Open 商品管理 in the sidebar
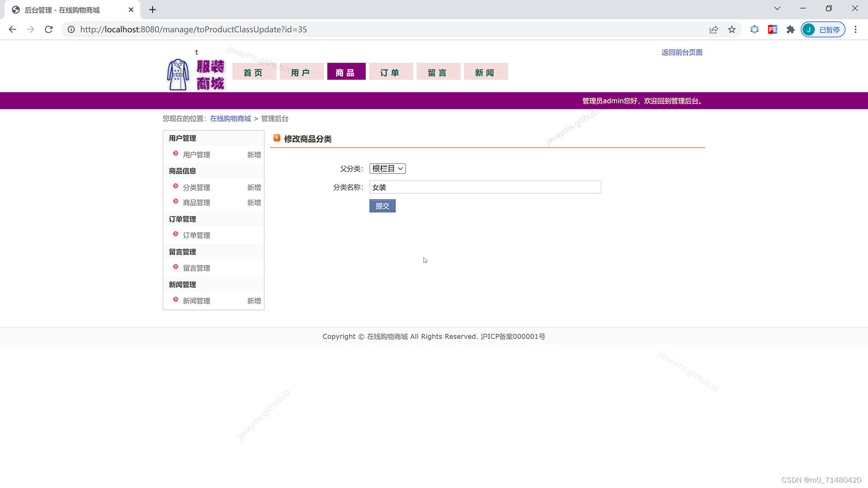 pos(196,202)
